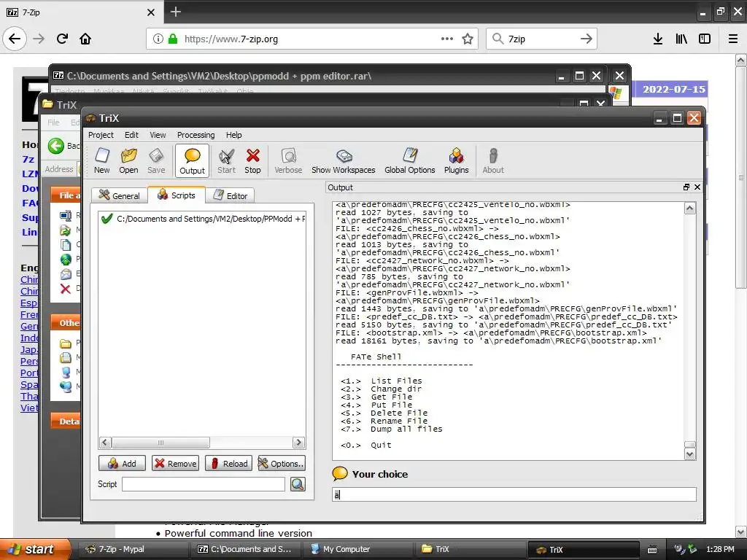The height and width of the screenshot is (560, 747).
Task: Switch to the General tab
Action: (119, 195)
